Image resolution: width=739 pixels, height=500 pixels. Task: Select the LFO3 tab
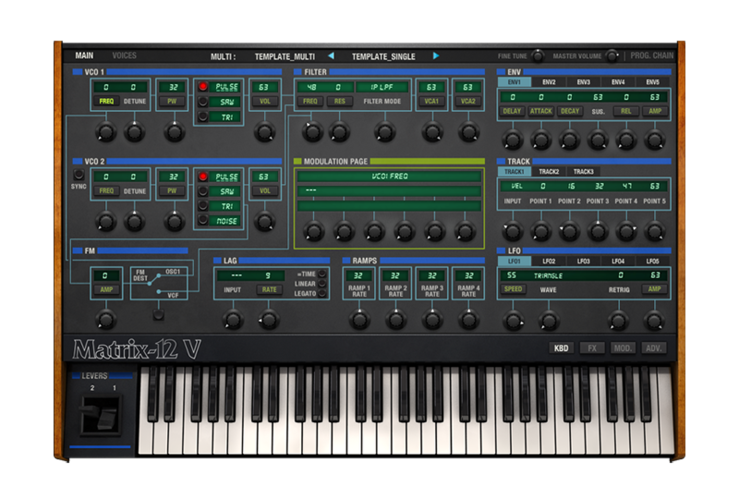(x=583, y=261)
